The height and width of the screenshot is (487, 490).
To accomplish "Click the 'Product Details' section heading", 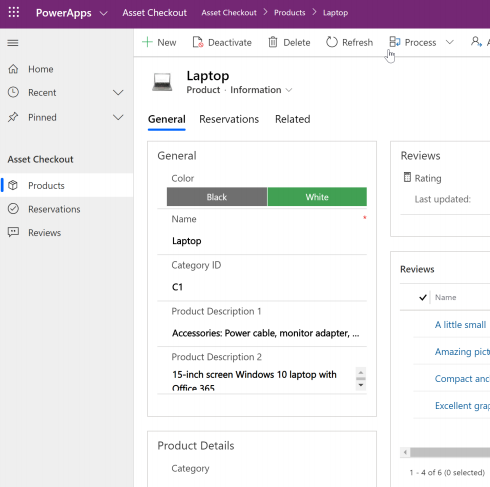I will coord(196,446).
